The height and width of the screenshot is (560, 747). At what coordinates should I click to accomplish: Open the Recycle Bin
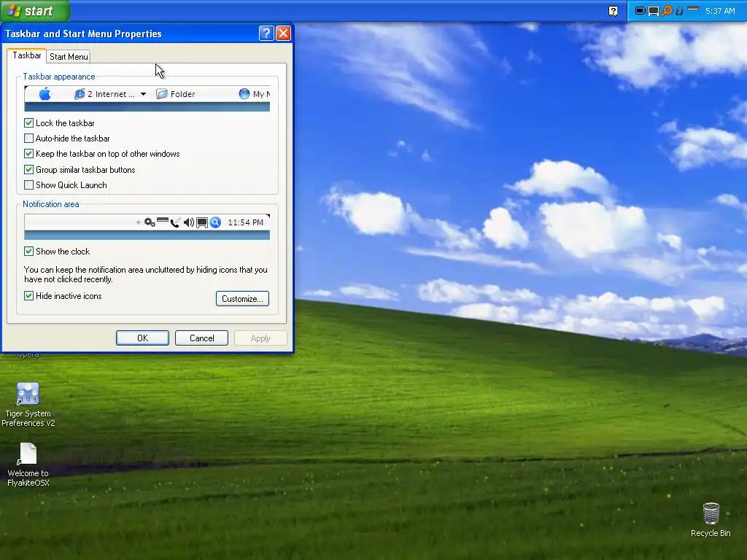pos(711,519)
